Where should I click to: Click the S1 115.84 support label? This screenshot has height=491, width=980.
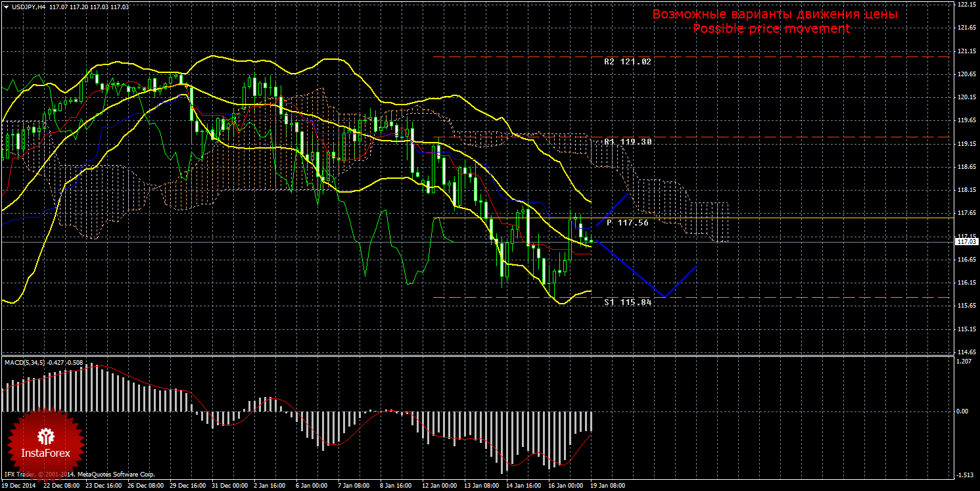[x=627, y=302]
